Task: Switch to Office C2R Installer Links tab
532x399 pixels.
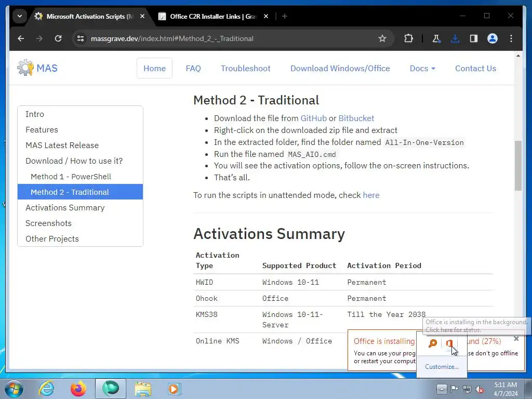Action: (212, 16)
